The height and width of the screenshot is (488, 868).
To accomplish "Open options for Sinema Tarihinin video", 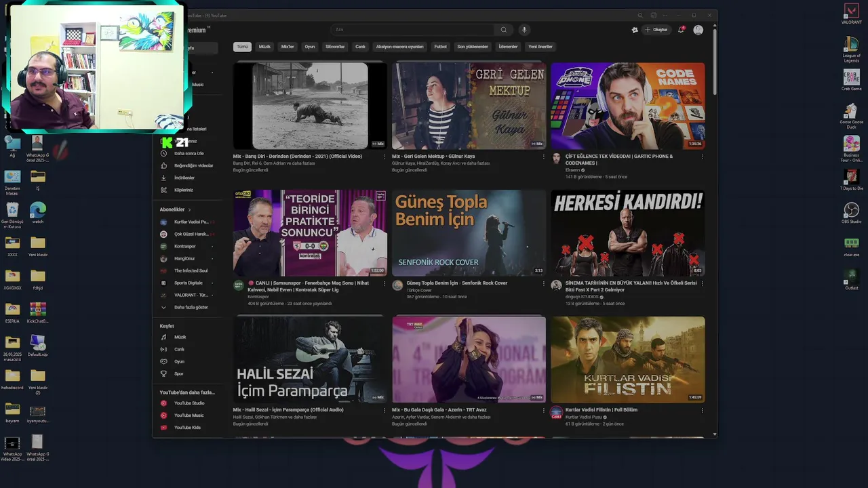I will (702, 283).
